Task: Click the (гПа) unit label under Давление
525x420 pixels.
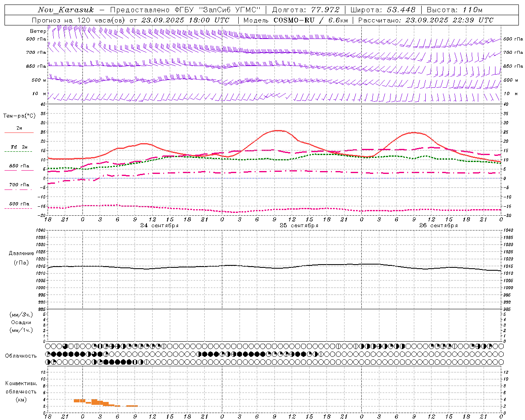Action: 21,263
